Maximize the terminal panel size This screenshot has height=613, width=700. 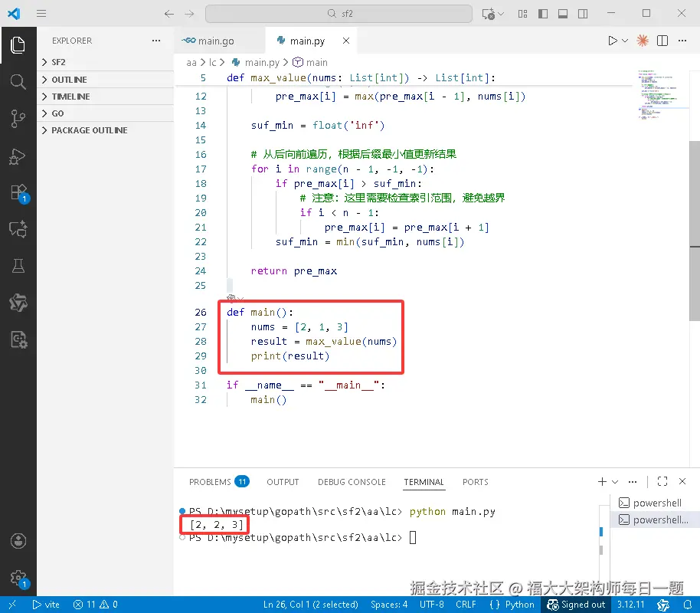click(x=662, y=481)
